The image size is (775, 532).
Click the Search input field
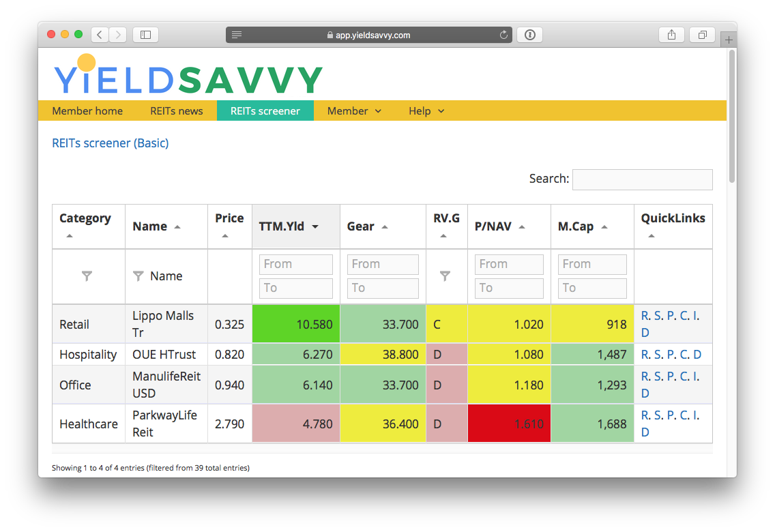click(642, 179)
